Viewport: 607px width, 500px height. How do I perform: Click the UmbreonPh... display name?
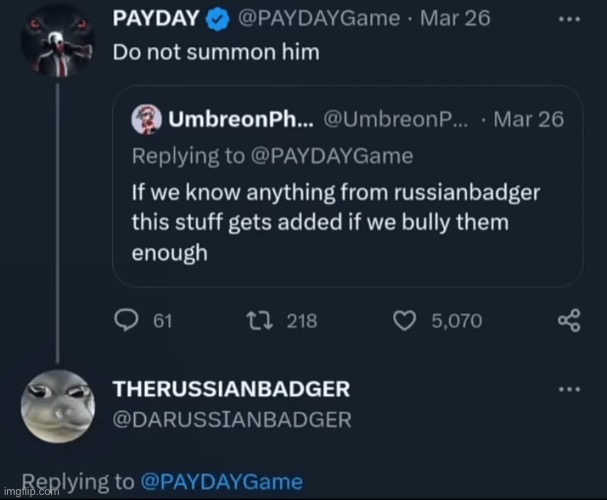(240, 120)
